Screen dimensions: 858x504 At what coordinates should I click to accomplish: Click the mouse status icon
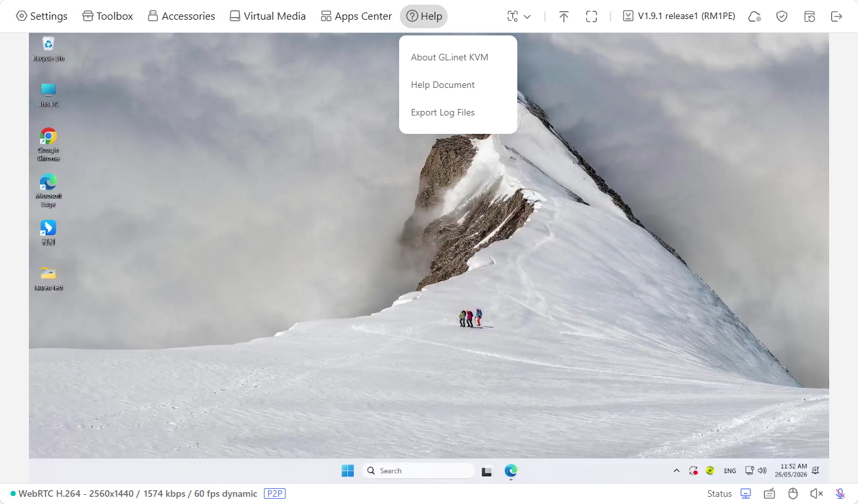793,493
